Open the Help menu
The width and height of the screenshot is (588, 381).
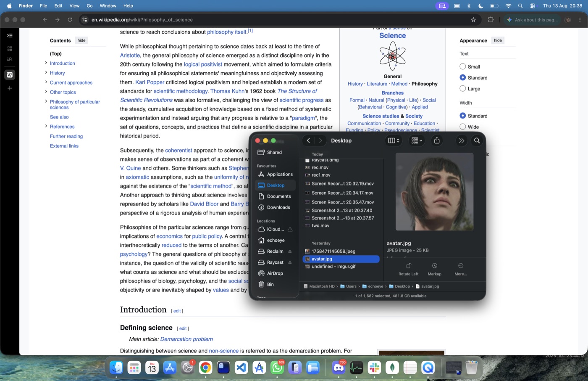(x=128, y=6)
